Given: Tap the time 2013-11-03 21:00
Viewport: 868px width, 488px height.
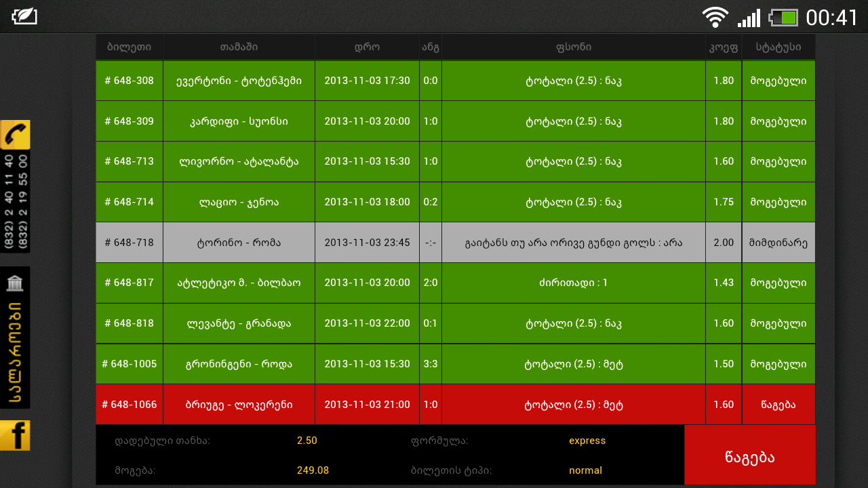Looking at the screenshot, I should [367, 405].
